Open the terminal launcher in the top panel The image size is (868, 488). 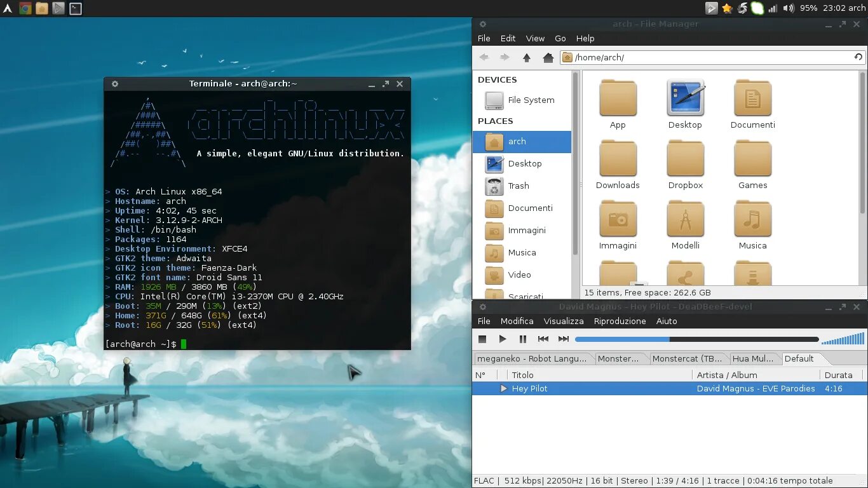(75, 8)
